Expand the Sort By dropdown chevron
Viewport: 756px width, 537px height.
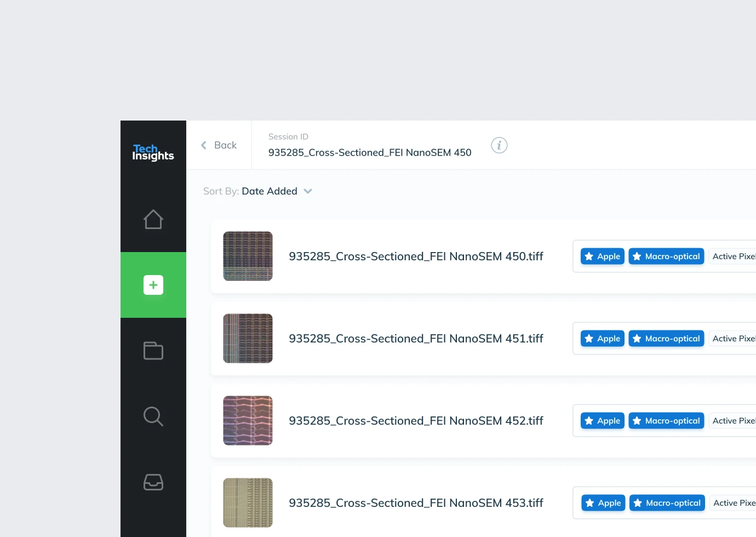[x=308, y=191]
